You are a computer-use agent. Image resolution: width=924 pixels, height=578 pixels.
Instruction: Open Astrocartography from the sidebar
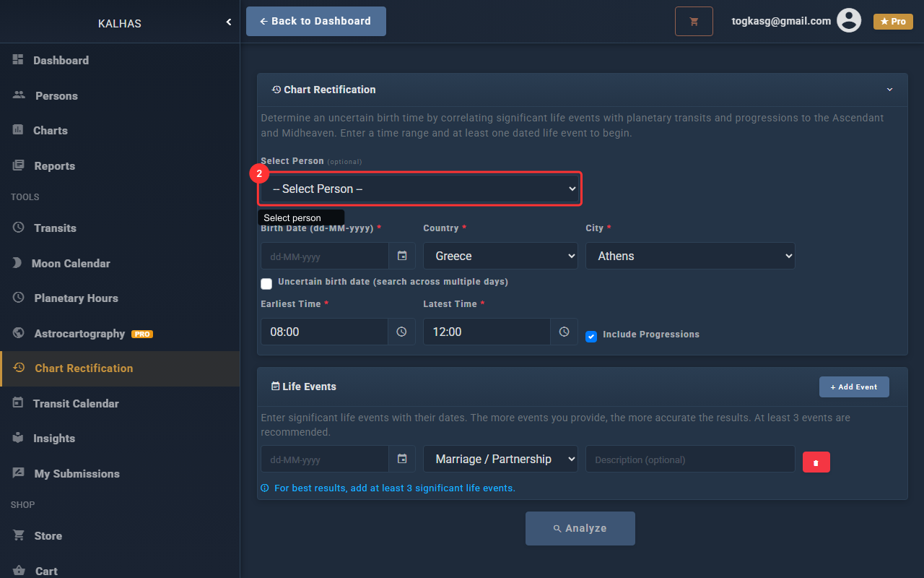click(x=79, y=334)
